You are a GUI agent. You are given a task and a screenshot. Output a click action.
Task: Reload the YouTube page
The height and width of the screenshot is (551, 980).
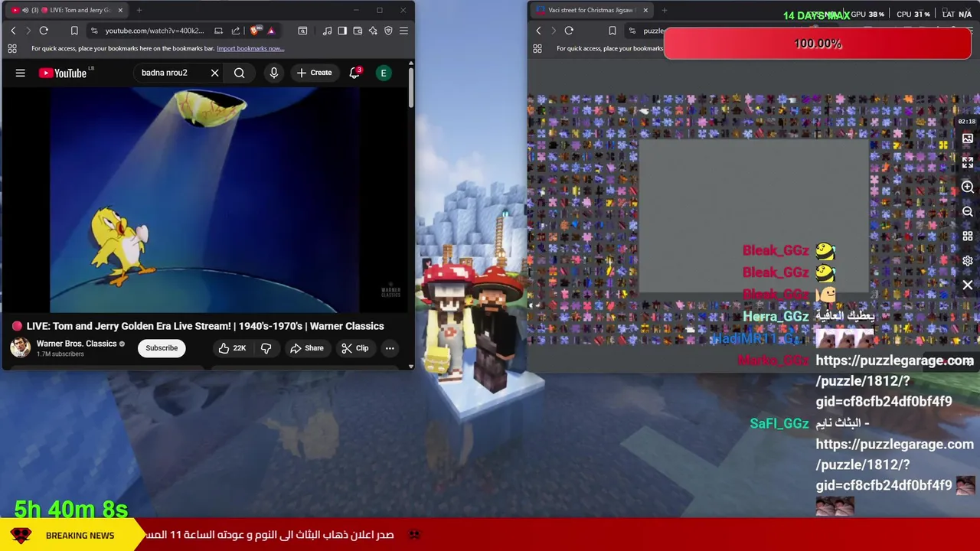pos(44,31)
